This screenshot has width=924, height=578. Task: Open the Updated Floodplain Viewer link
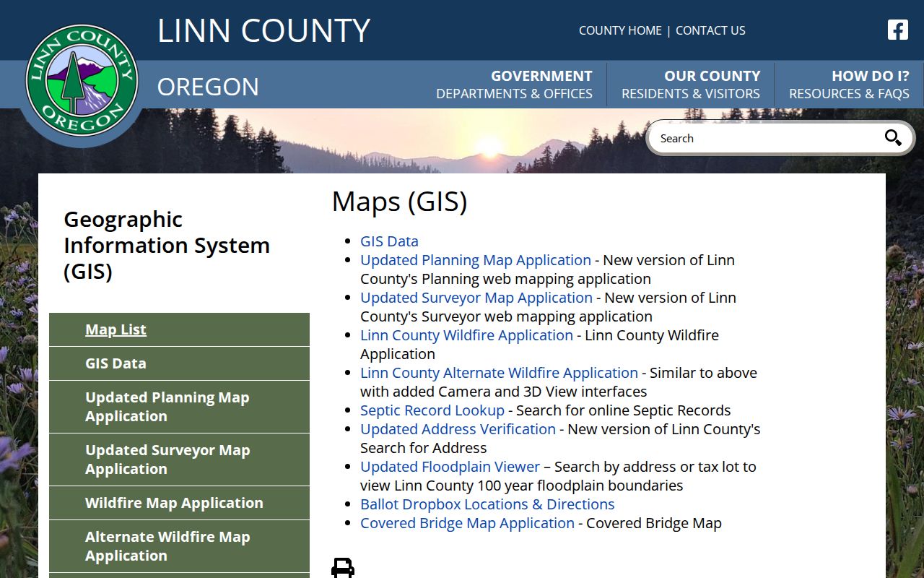tap(450, 467)
